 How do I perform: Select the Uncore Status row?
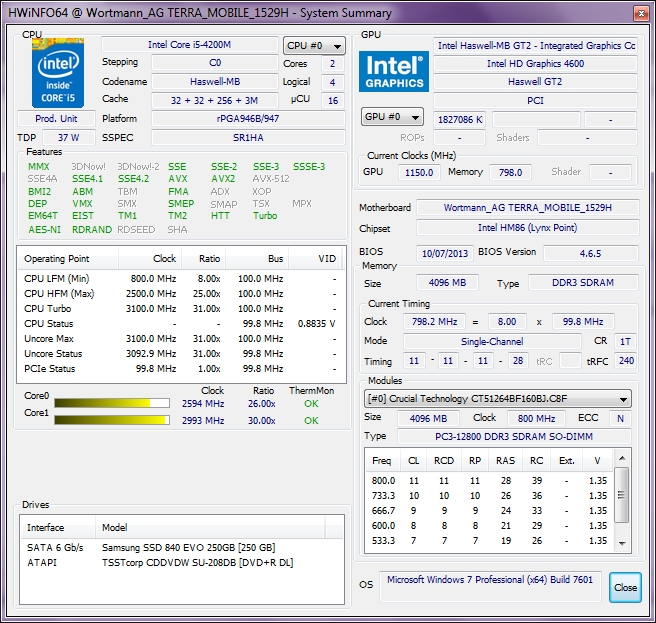[181, 354]
